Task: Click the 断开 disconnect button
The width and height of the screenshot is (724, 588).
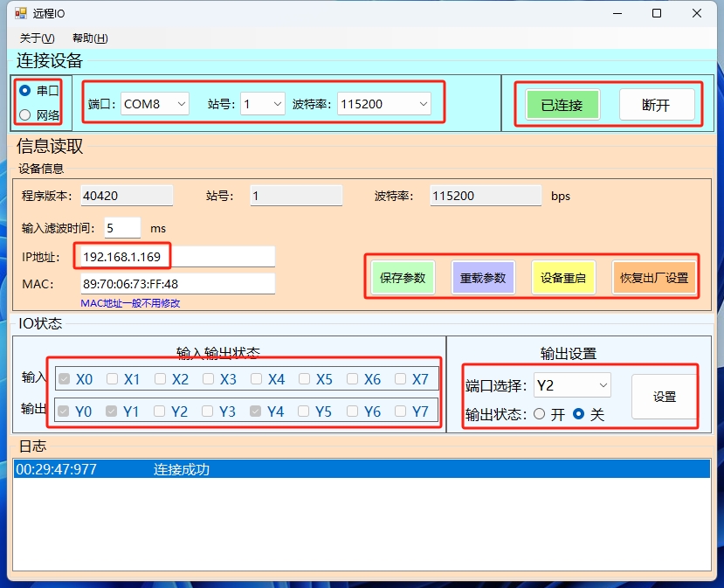Action: (x=656, y=105)
